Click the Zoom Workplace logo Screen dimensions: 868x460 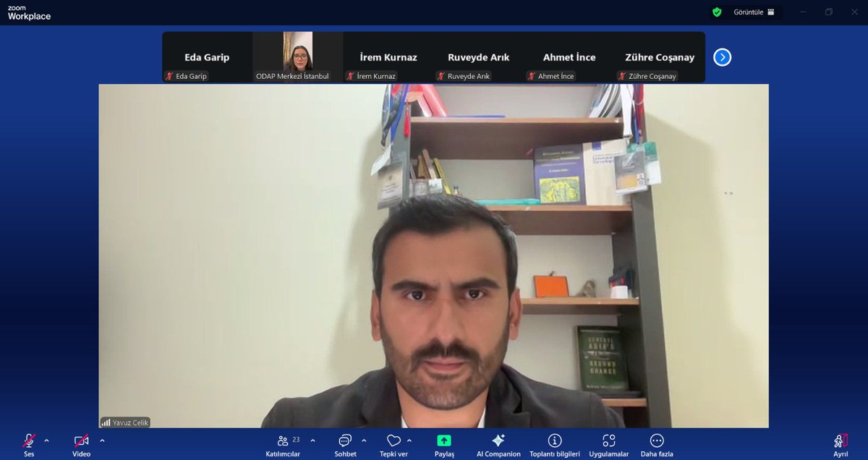(x=29, y=13)
